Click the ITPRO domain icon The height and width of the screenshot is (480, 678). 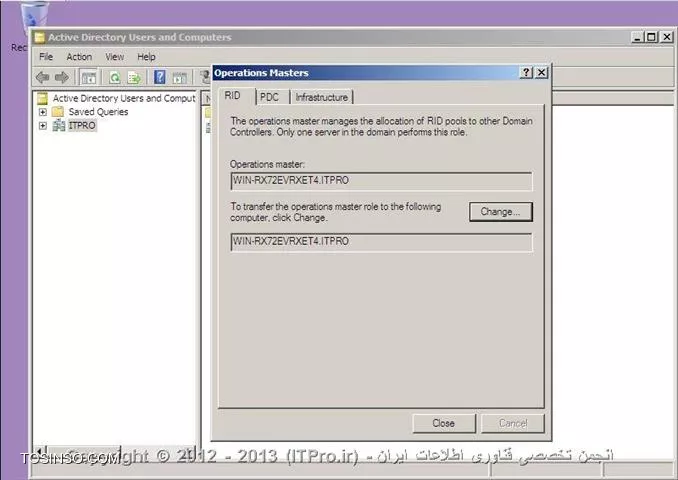point(59,125)
